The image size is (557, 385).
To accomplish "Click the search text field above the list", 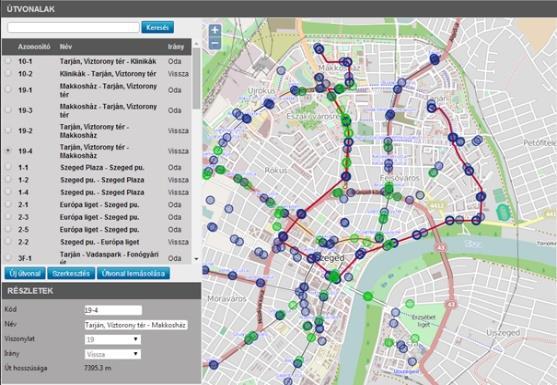I will (73, 27).
